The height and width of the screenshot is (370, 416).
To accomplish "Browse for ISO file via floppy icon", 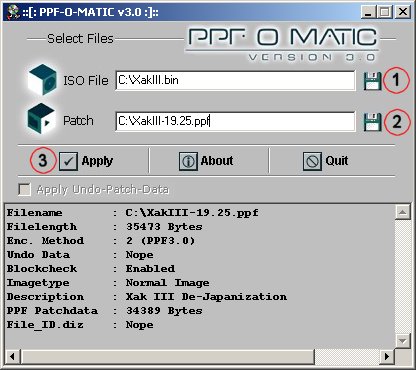I will pyautogui.click(x=372, y=81).
